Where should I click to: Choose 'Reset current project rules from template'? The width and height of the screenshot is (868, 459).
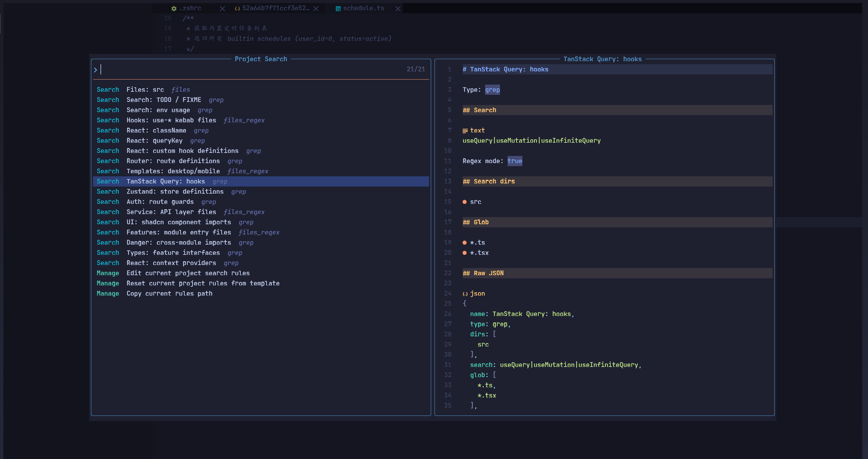(261, 283)
